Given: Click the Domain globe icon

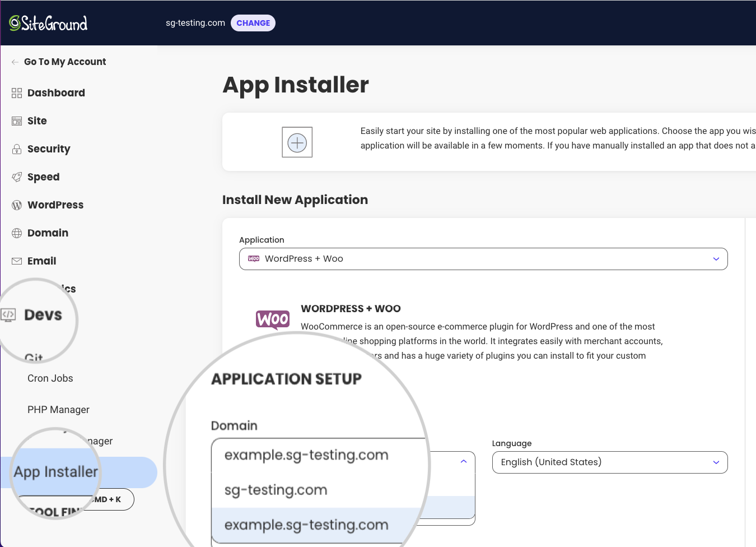Looking at the screenshot, I should click(x=17, y=233).
